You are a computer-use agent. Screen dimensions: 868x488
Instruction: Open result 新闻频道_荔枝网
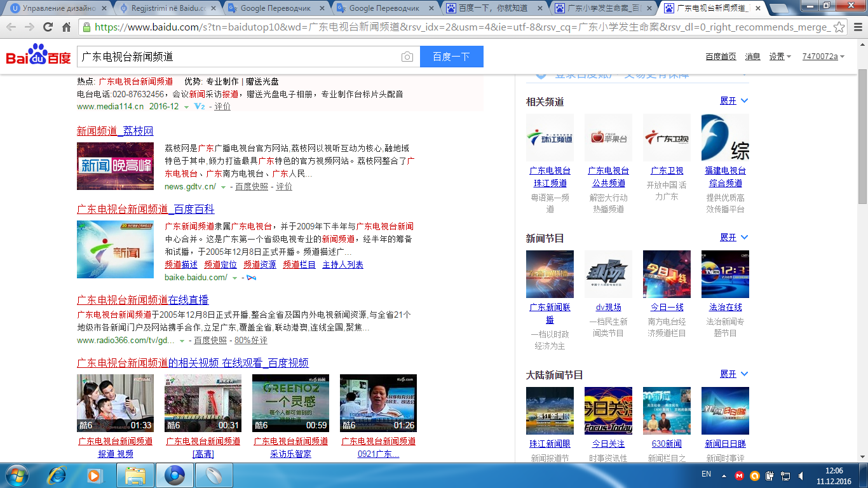coord(115,131)
